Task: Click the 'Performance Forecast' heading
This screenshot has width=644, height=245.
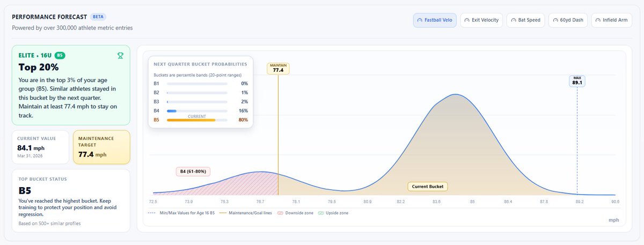Action: tap(49, 17)
